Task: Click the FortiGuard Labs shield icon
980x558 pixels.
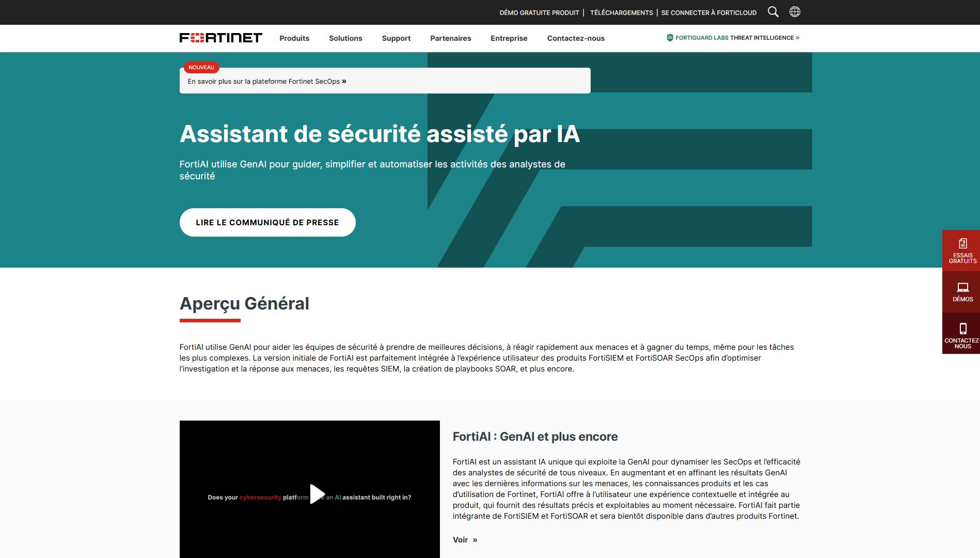Action: (x=670, y=38)
